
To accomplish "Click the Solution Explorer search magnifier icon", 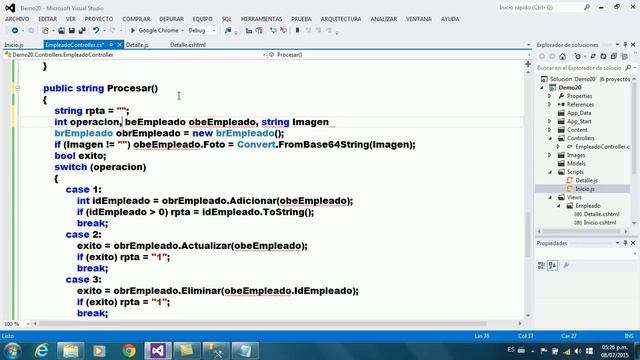I will pyautogui.click(x=628, y=68).
